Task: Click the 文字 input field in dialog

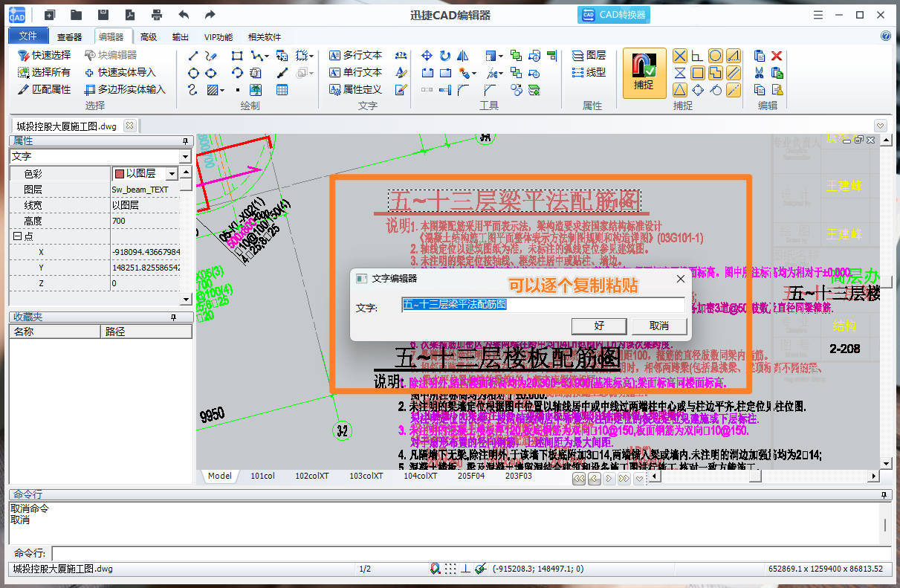Action: click(x=543, y=305)
